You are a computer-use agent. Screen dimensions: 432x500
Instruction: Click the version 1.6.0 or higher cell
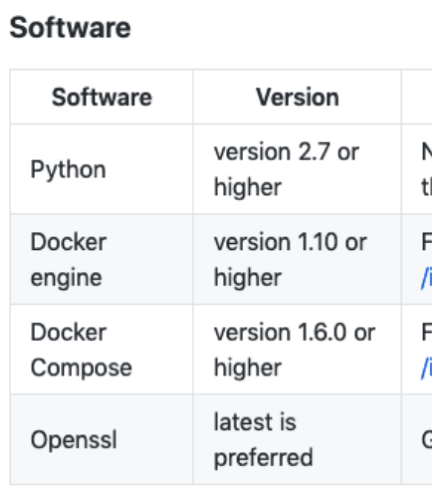[x=297, y=349]
